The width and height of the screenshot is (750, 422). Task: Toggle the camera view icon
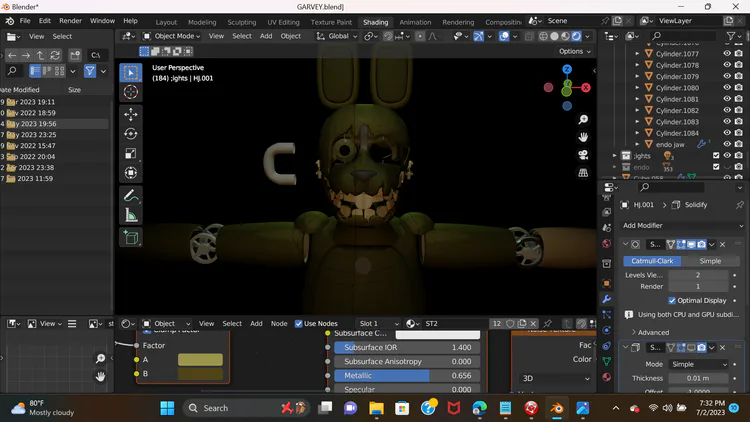click(x=583, y=155)
